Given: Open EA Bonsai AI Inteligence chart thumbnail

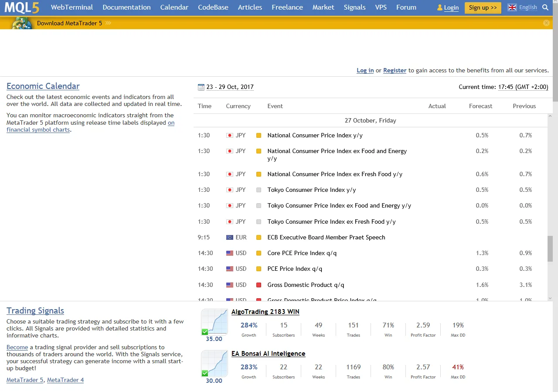Looking at the screenshot, I should click(214, 364).
